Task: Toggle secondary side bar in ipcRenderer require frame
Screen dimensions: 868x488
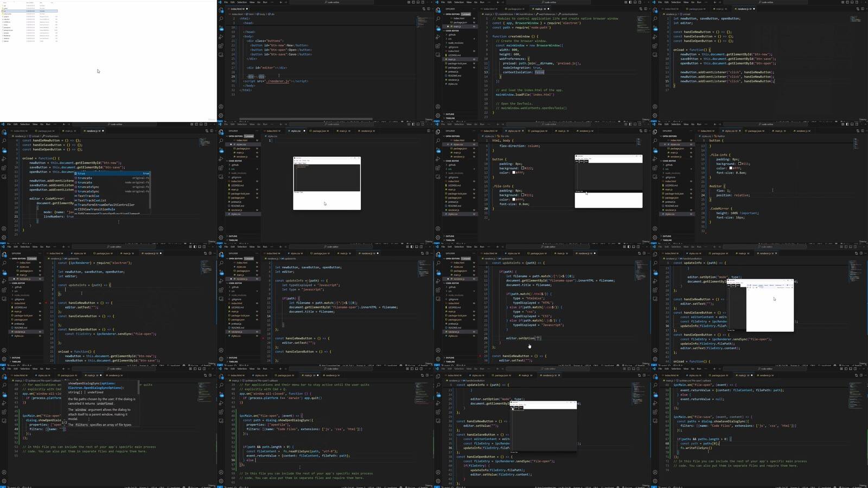Action: pyautogui.click(x=205, y=246)
